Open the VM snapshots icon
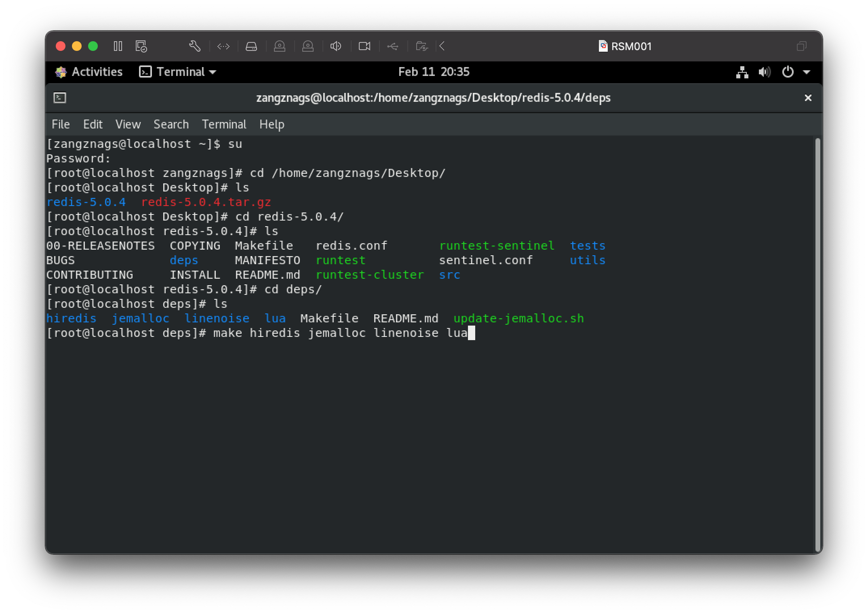Screen dimensions: 868x614 tap(141, 46)
